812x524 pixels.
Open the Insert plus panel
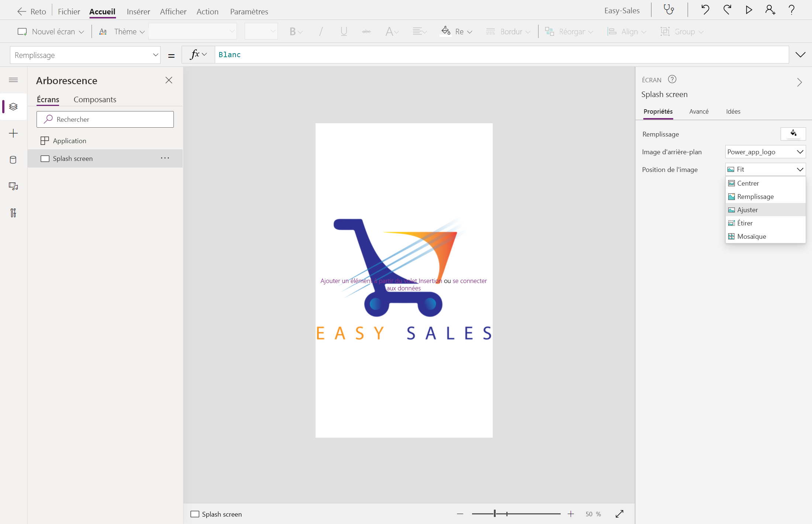13,133
